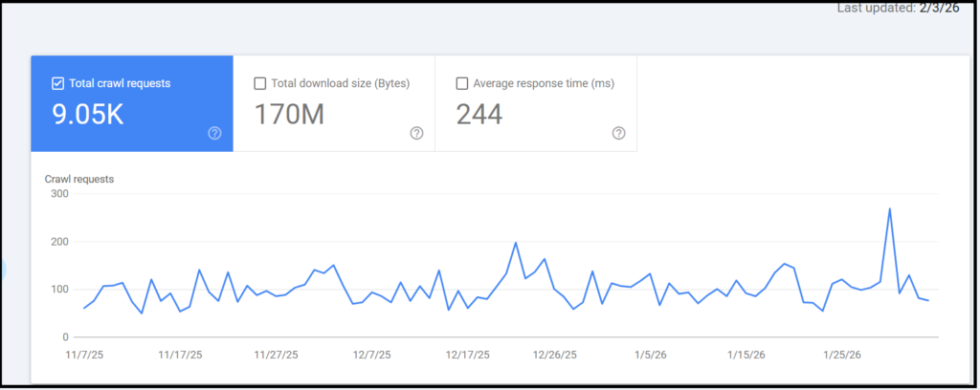Select the 170M download size value
This screenshot has width=980, height=390.
(289, 116)
